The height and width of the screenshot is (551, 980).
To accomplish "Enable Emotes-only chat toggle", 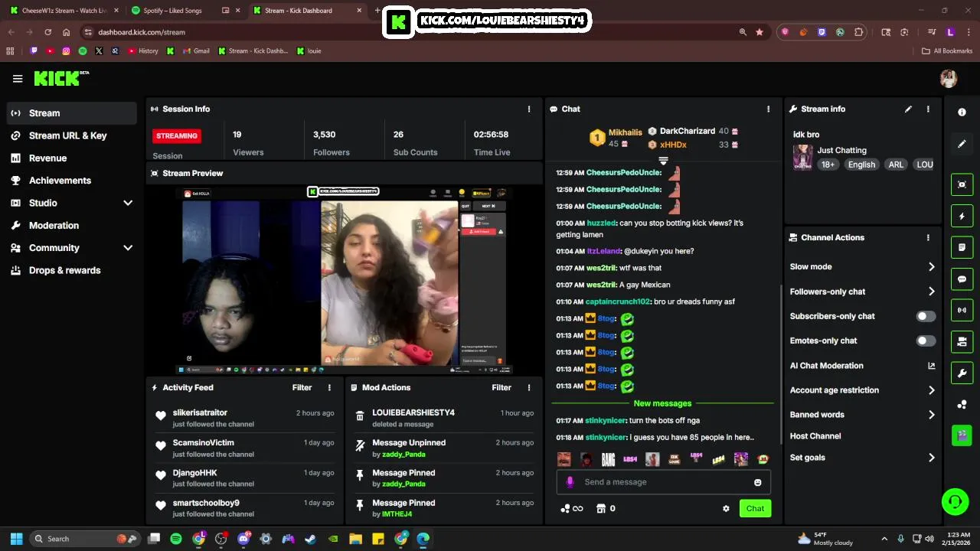I will point(926,341).
